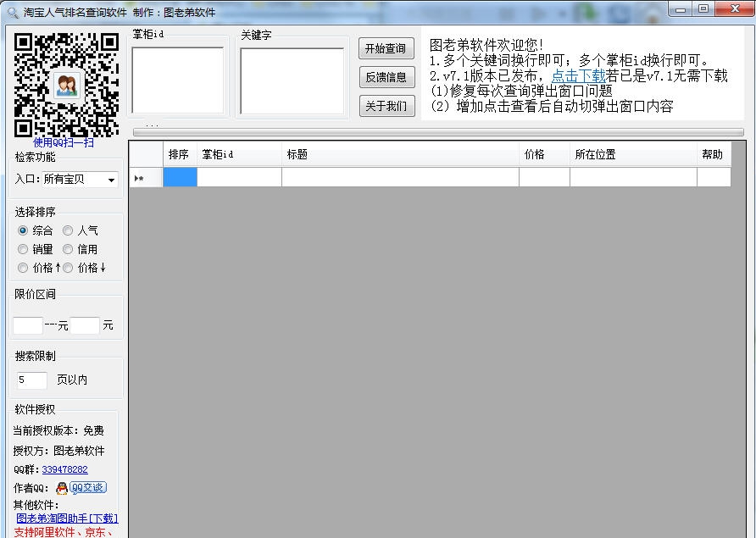Click the 点击下载 download link
The width and height of the screenshot is (756, 538).
point(578,75)
